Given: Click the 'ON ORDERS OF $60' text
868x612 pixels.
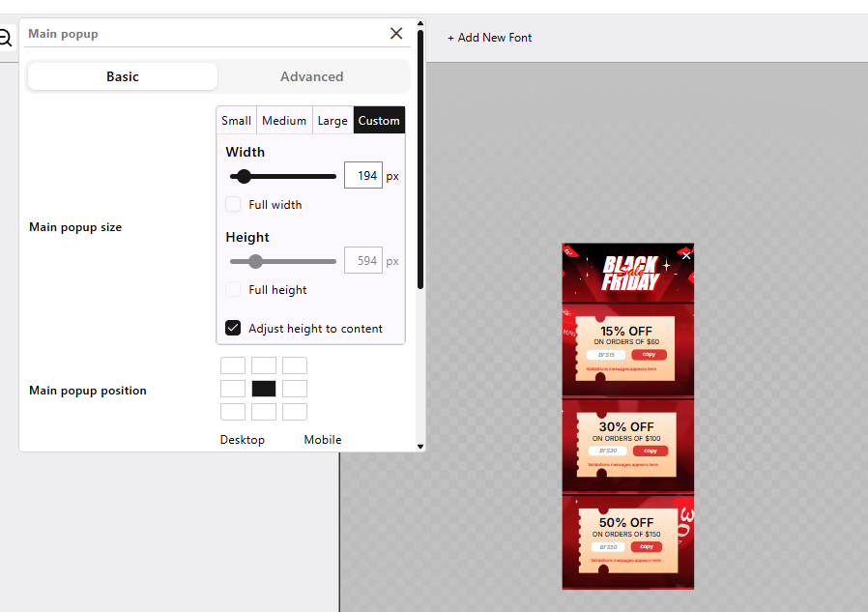Looking at the screenshot, I should click(x=626, y=342).
